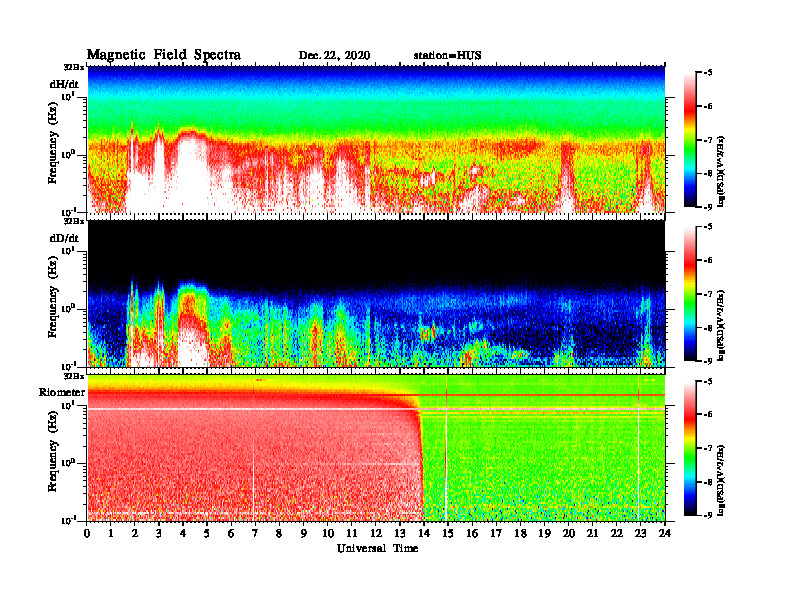The image size is (792, 612).
Task: Click the log(PSD) label beside dD/dt colorbar
Action: click(721, 325)
